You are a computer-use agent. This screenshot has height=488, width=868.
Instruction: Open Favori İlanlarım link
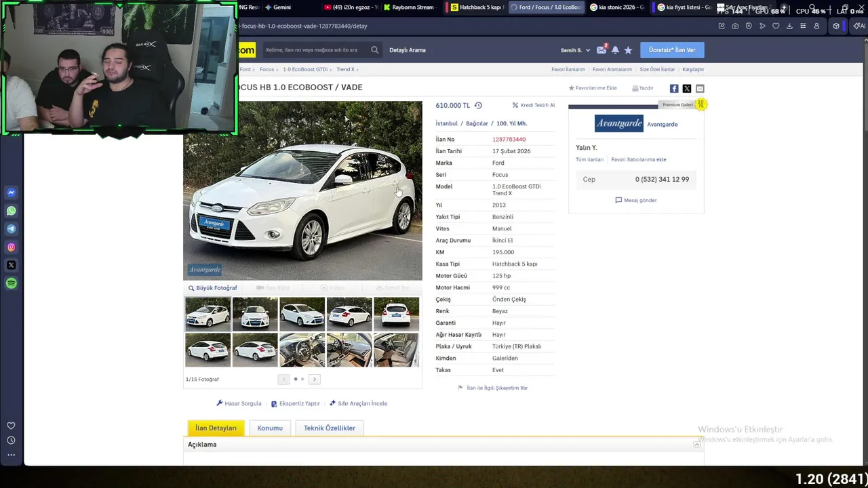click(x=568, y=69)
